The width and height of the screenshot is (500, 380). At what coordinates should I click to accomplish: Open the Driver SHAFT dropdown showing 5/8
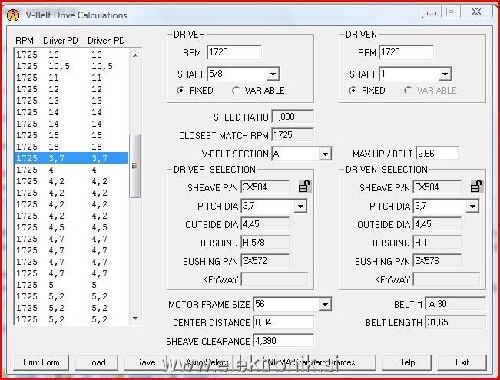[x=273, y=74]
